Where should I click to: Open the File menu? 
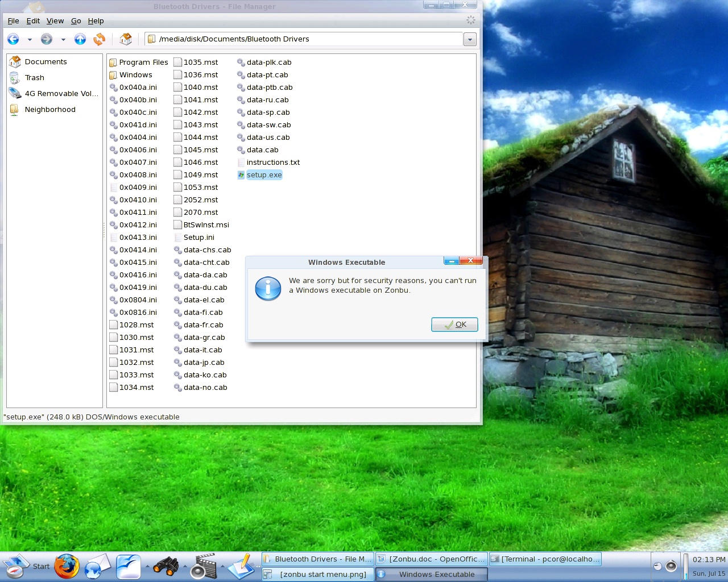point(14,21)
